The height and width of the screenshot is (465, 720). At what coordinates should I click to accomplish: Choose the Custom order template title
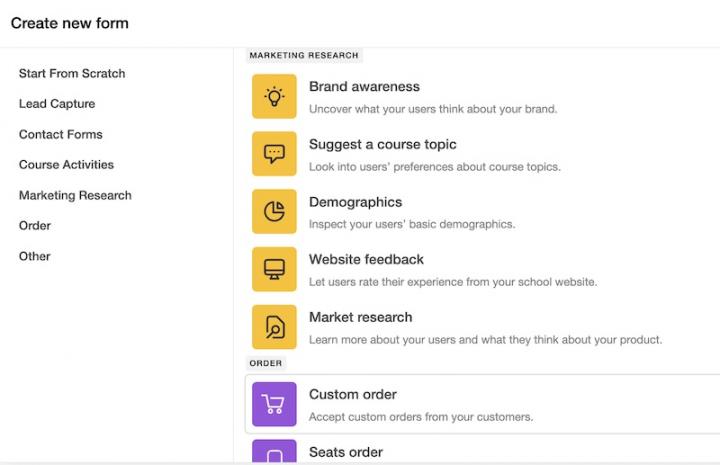353,395
